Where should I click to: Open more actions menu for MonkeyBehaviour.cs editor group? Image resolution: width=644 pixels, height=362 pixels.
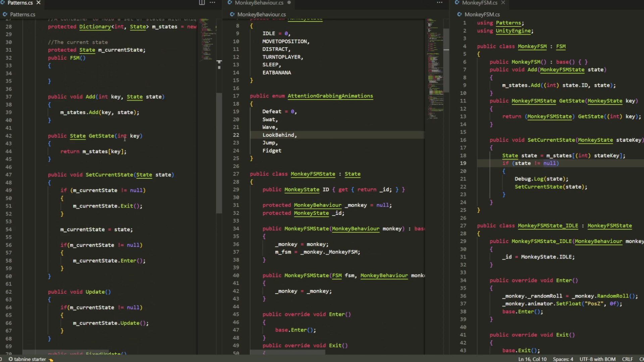tap(439, 3)
